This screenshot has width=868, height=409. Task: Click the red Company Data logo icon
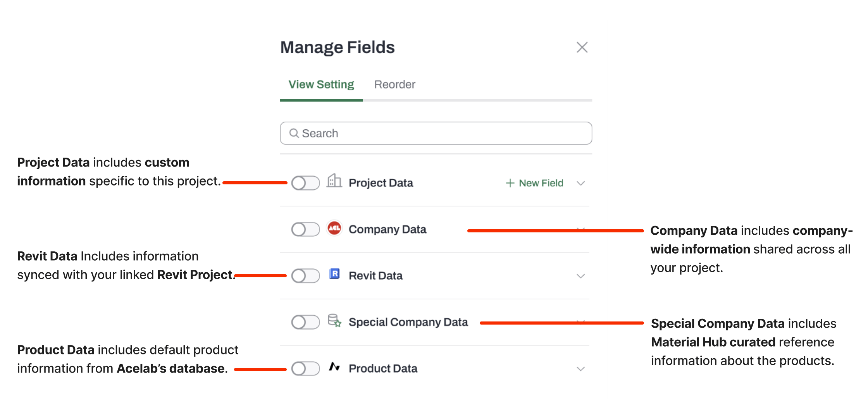pyautogui.click(x=334, y=228)
